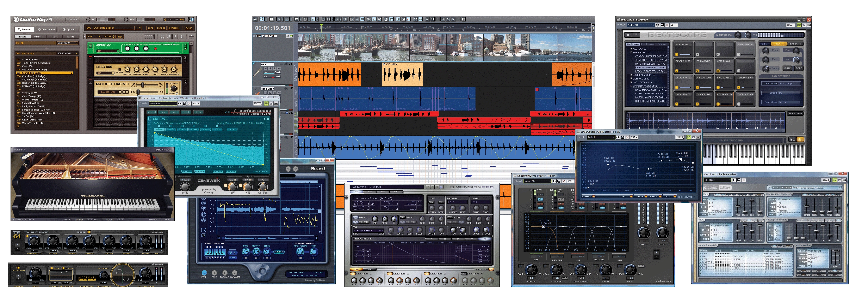The width and height of the screenshot is (868, 302).
Task: Switch to the Search tab in Guitar Rig
Action: (55, 37)
